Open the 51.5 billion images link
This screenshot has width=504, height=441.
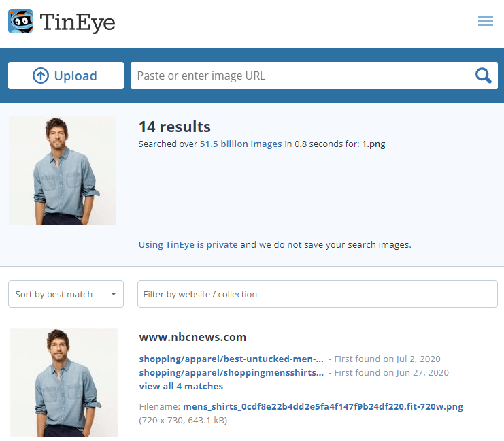coord(240,144)
